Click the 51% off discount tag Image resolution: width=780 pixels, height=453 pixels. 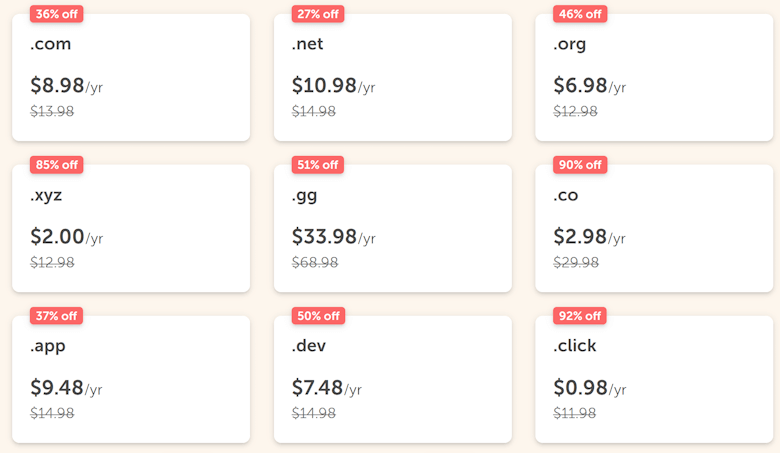click(318, 165)
